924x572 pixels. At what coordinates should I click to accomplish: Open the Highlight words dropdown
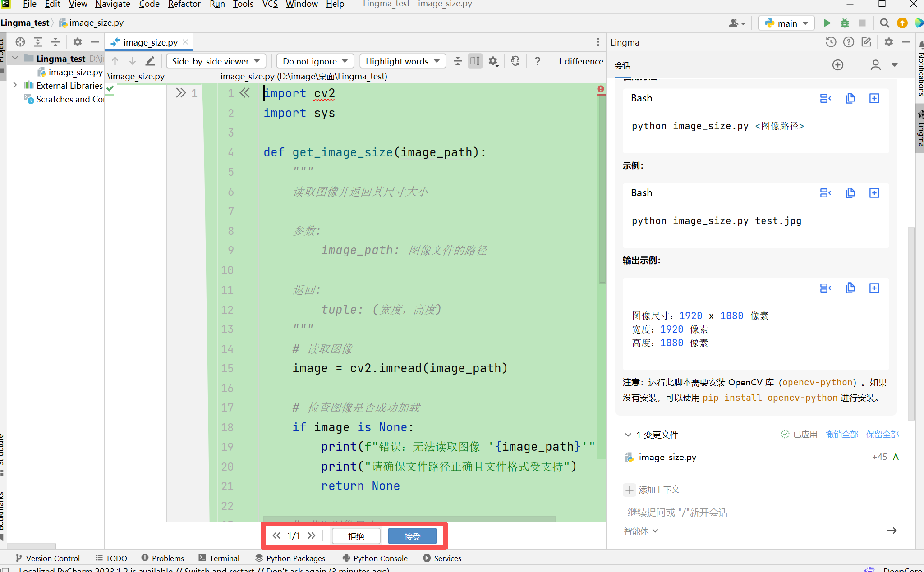click(403, 61)
